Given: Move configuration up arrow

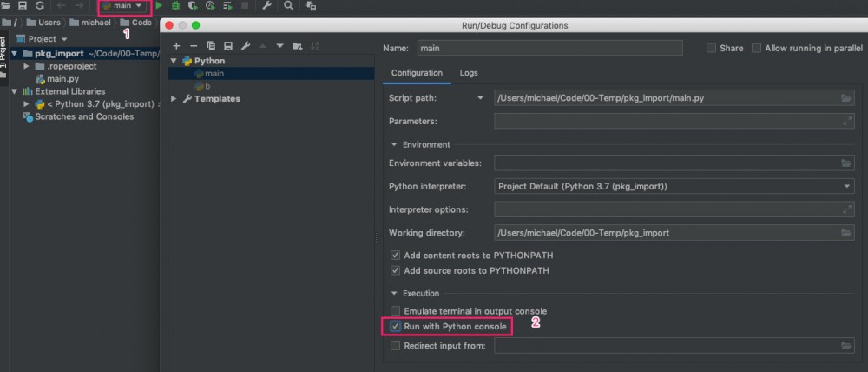Looking at the screenshot, I should coord(263,46).
